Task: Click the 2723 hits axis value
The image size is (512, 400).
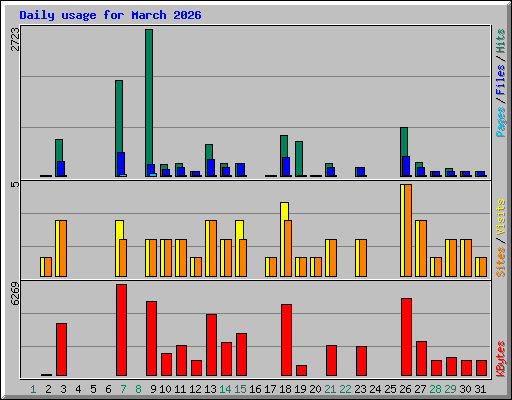Action: [15, 39]
